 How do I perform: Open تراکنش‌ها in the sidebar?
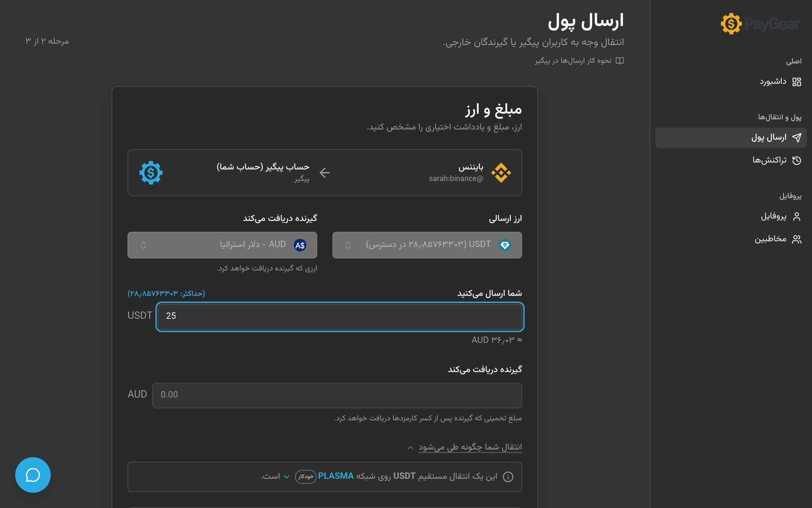[x=731, y=161]
